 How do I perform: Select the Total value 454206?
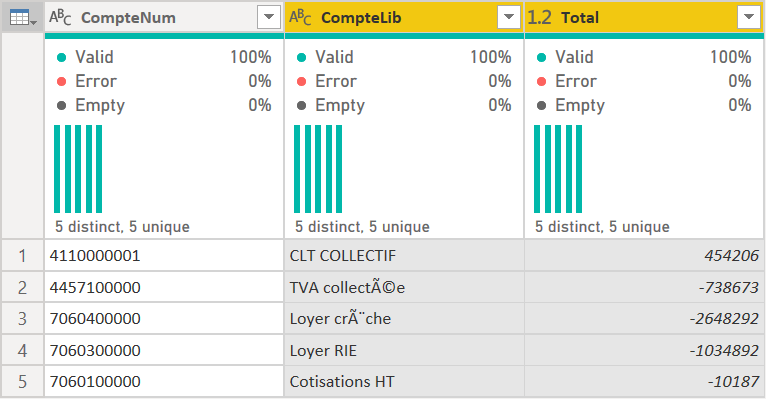coord(644,255)
